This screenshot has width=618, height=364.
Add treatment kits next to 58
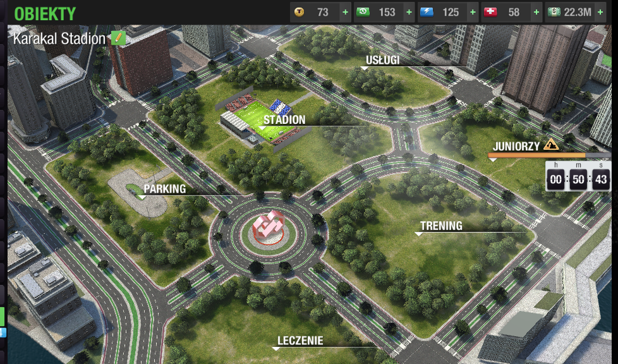pyautogui.click(x=536, y=12)
